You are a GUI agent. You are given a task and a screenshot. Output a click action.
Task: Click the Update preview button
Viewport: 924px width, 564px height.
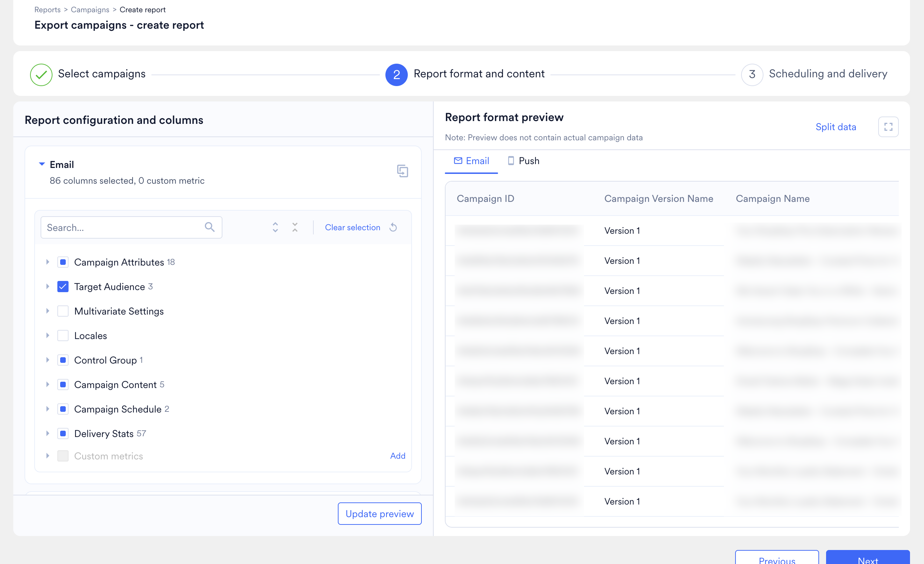tap(379, 513)
